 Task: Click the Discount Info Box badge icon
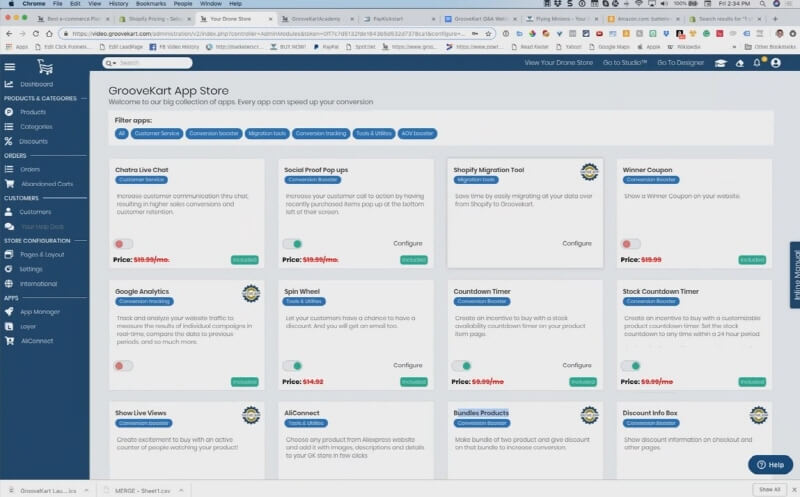(759, 415)
